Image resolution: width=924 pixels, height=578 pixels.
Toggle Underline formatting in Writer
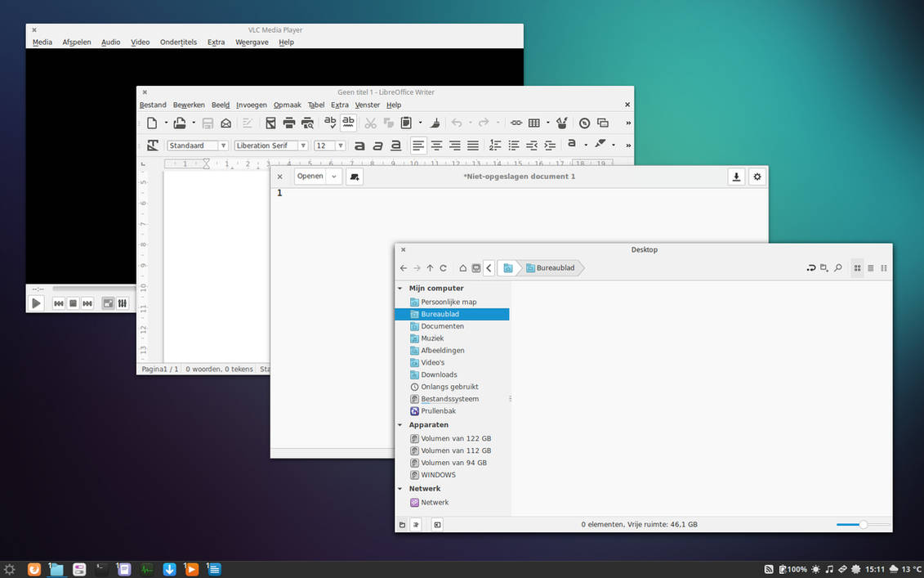pos(396,145)
